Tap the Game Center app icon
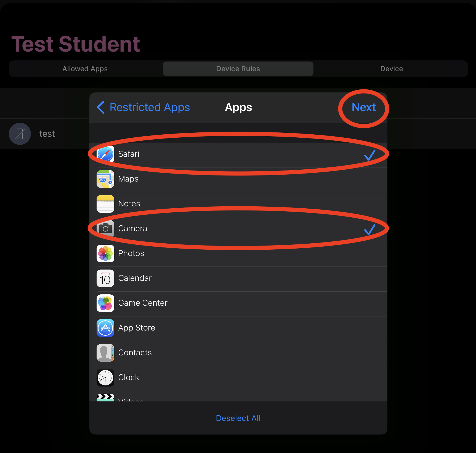Image resolution: width=476 pixels, height=453 pixels. pos(105,303)
